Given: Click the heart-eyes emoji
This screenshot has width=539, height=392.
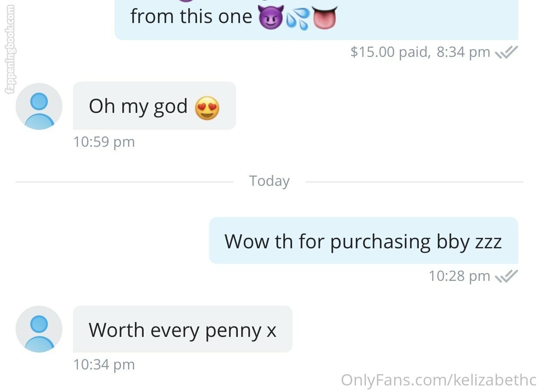Looking at the screenshot, I should [x=207, y=108].
